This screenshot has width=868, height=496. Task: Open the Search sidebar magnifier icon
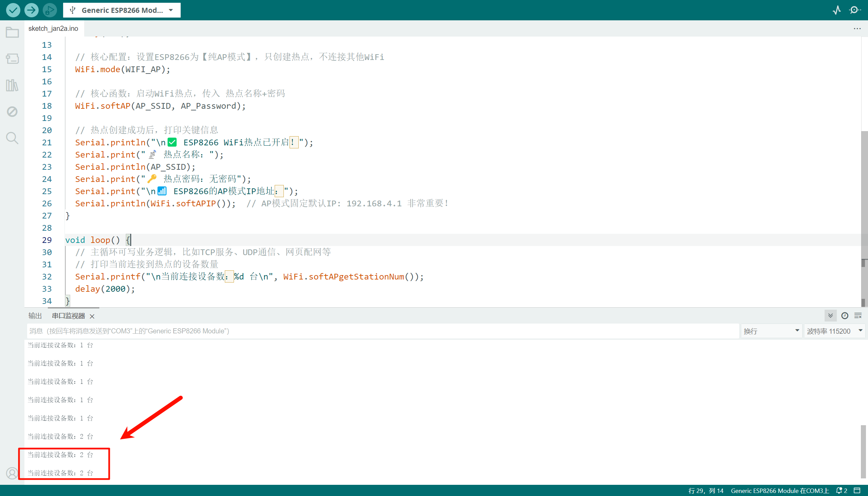pos(12,138)
